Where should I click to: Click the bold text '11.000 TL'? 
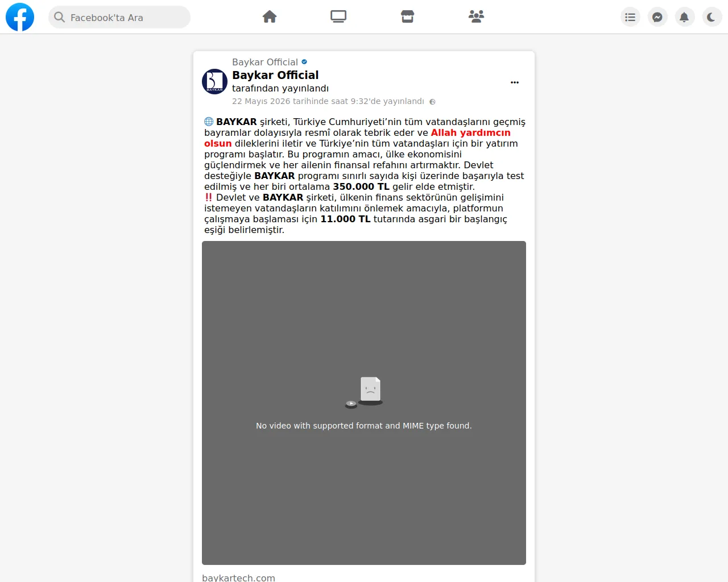click(x=345, y=219)
